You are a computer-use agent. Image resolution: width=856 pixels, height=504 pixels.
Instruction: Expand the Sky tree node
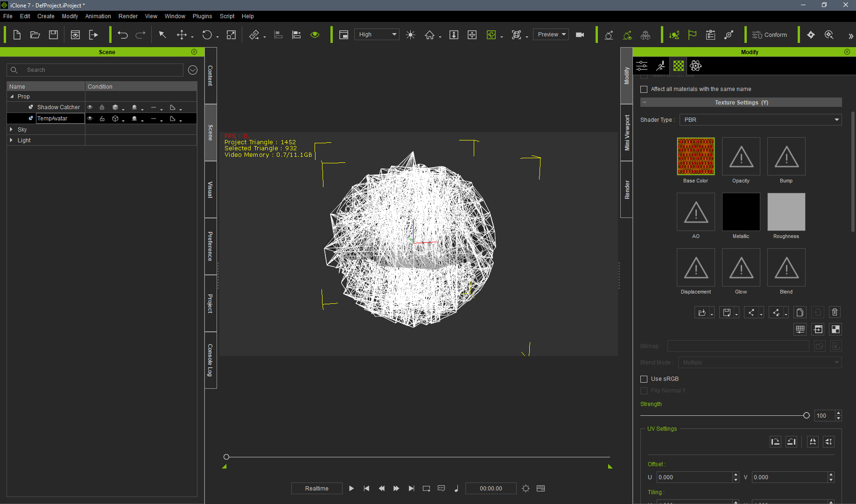pyautogui.click(x=12, y=130)
